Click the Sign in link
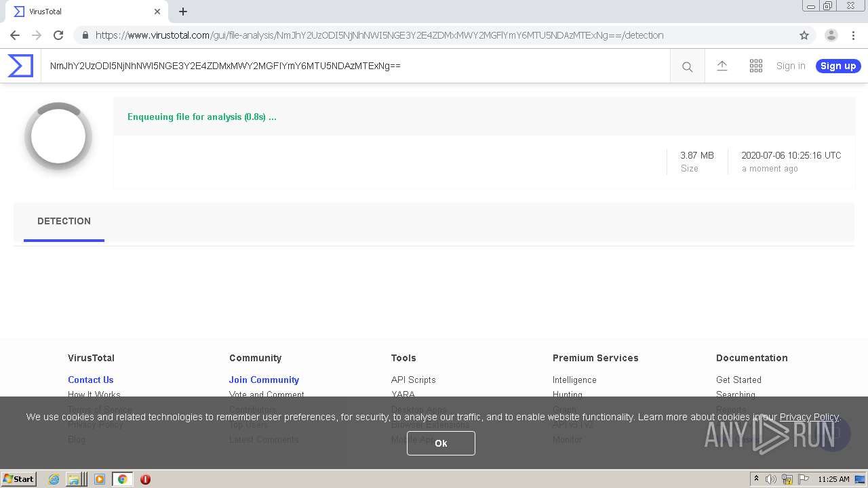Image resolution: width=868 pixels, height=488 pixels. pyautogui.click(x=791, y=66)
